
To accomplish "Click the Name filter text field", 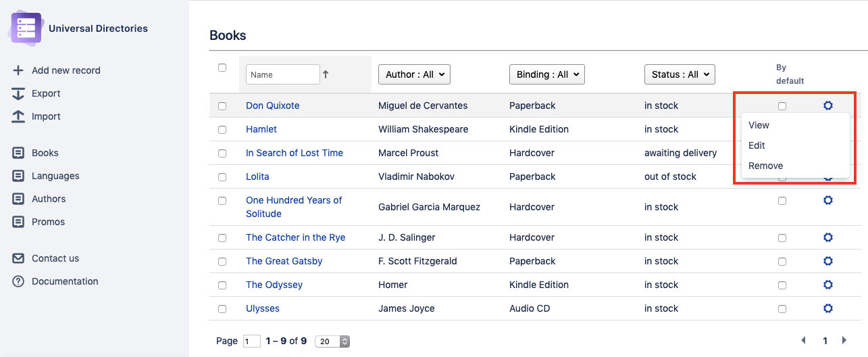I will point(282,74).
